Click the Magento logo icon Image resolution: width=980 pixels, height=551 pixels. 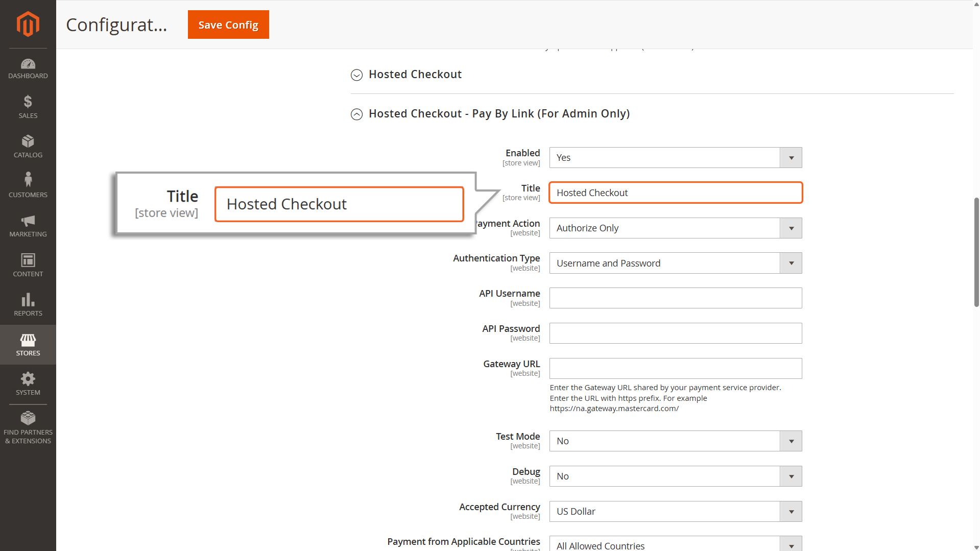[x=28, y=24]
